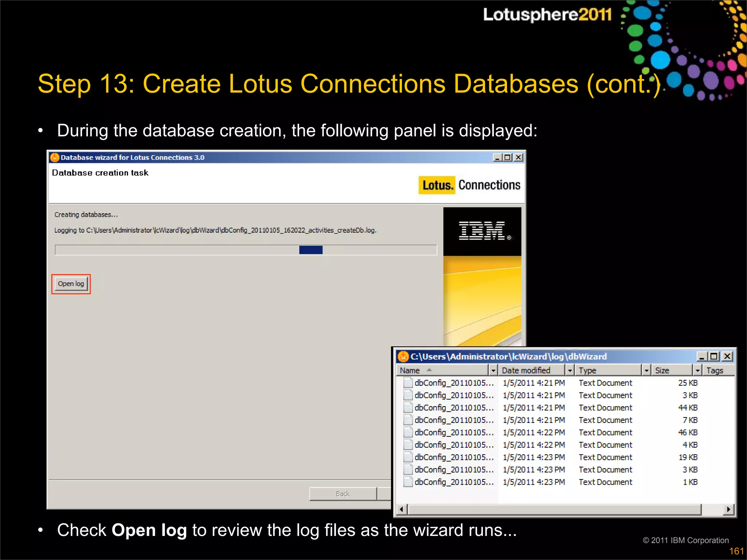
Task: Select the 46 KB dbConfig file icon
Action: [408, 432]
